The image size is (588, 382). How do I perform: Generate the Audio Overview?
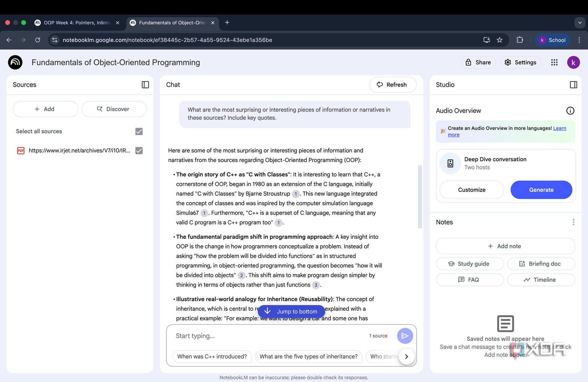[541, 190]
